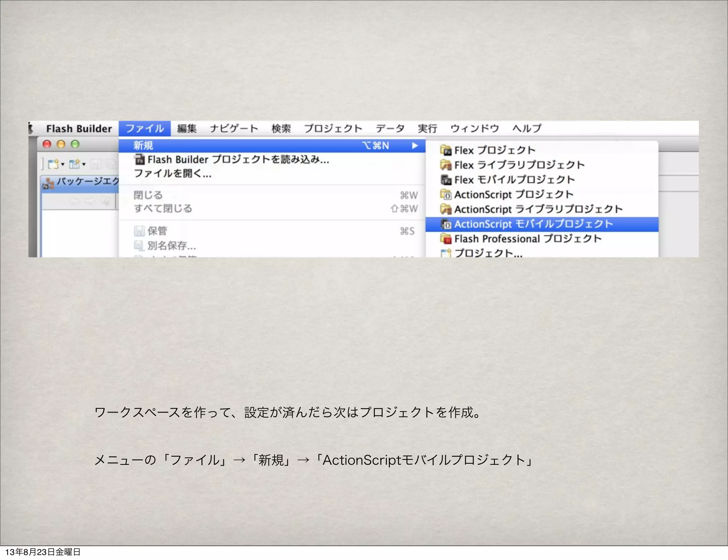Image resolution: width=728 pixels, height=560 pixels.
Task: Open the second toolbar icon dropdown arrow
Action: (84, 164)
